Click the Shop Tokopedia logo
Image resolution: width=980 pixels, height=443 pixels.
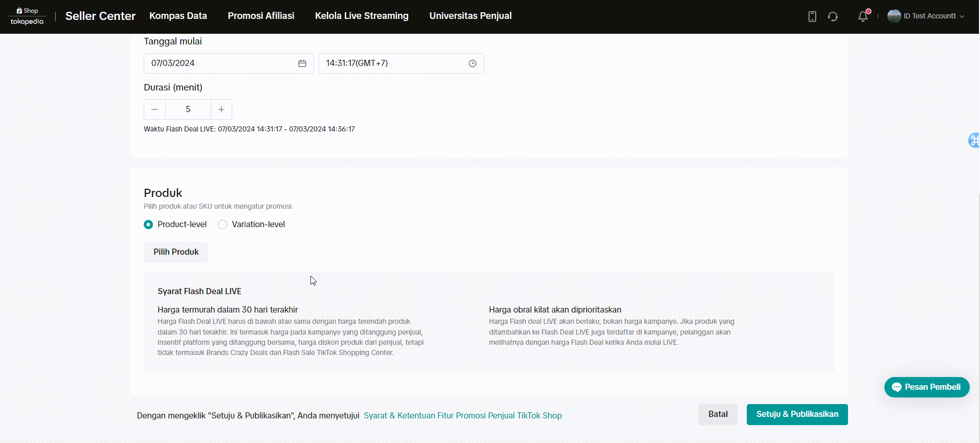pyautogui.click(x=27, y=16)
